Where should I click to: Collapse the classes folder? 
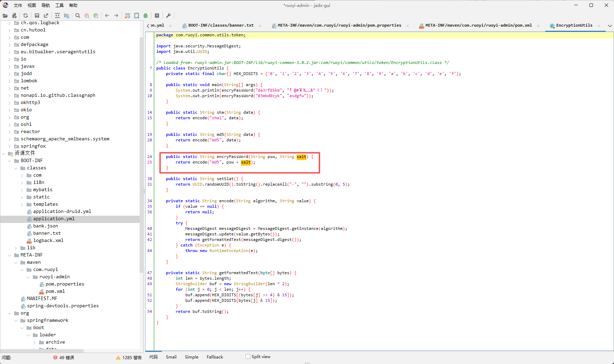[16, 168]
